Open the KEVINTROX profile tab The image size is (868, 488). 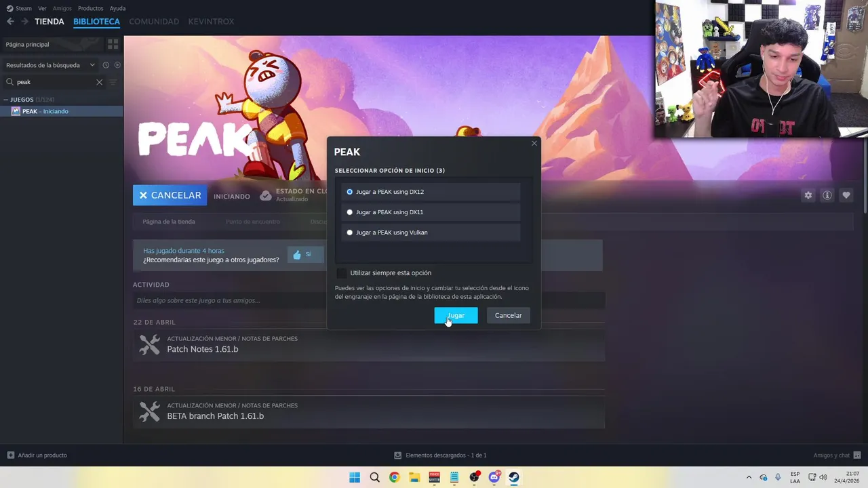pyautogui.click(x=211, y=22)
